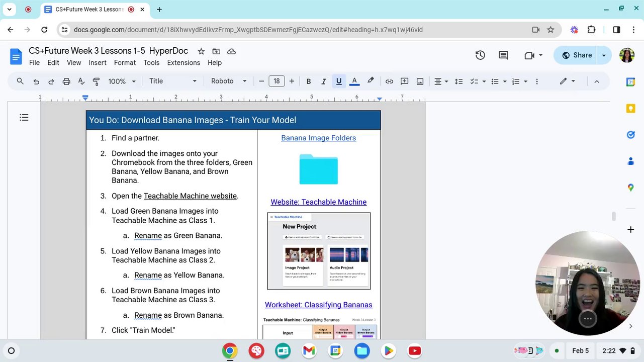Select the Paint format tool

point(96,81)
